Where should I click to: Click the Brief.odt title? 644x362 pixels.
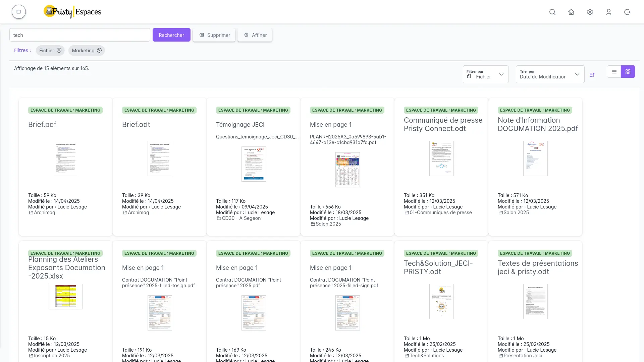tap(136, 124)
